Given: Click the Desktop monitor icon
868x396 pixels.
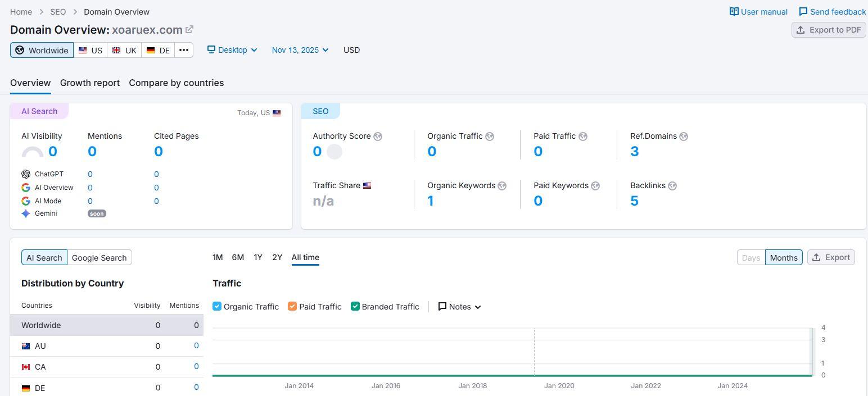Looking at the screenshot, I should pos(211,49).
